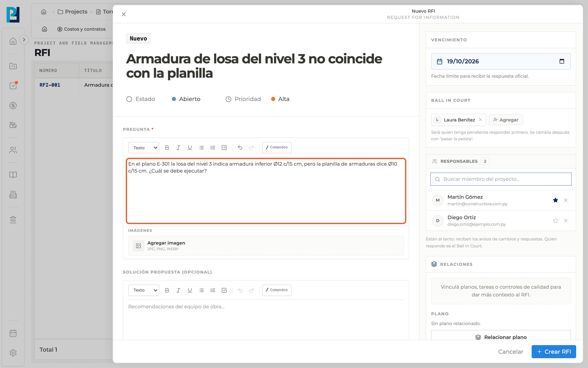The image size is (588, 368).
Task: Change Prioridad value Alta
Action: tap(280, 99)
